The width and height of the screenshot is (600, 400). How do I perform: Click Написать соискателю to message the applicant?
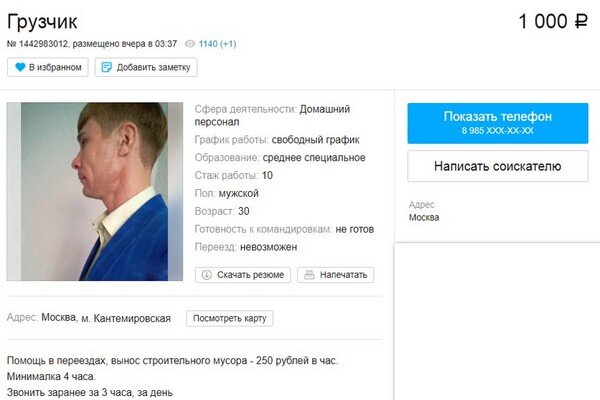tap(497, 166)
